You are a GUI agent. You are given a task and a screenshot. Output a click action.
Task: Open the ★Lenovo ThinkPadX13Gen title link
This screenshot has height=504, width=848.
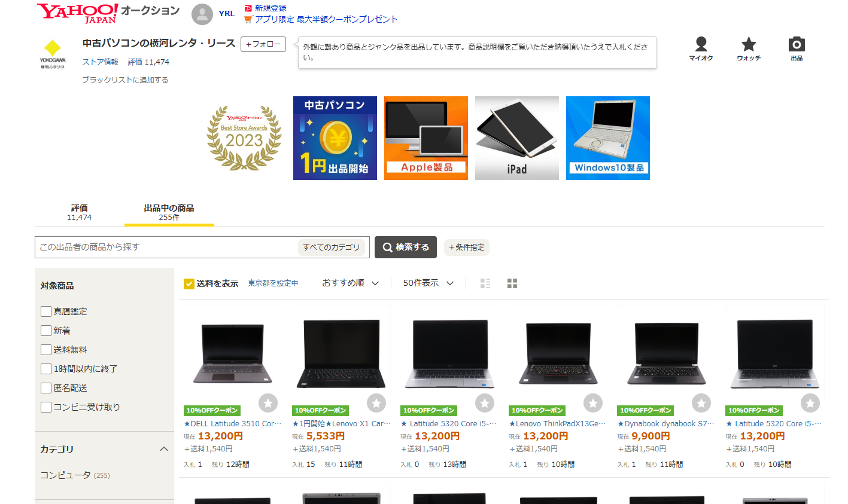[x=558, y=424]
